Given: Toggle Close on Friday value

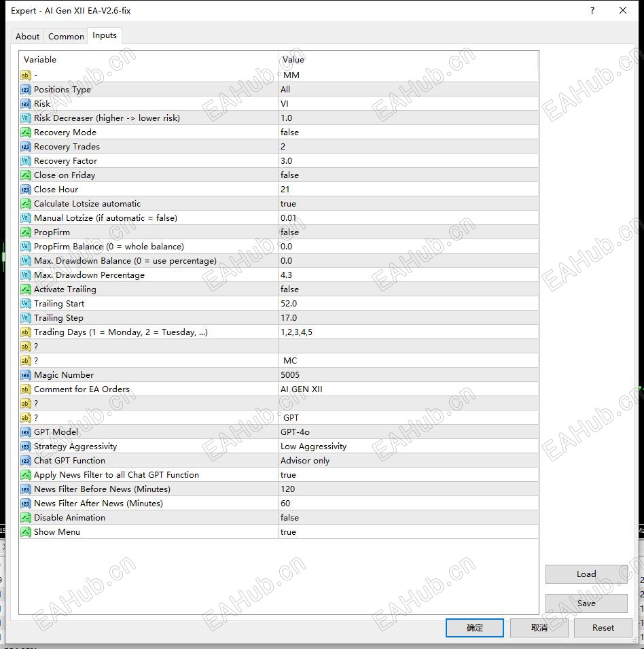Looking at the screenshot, I should pos(408,175).
